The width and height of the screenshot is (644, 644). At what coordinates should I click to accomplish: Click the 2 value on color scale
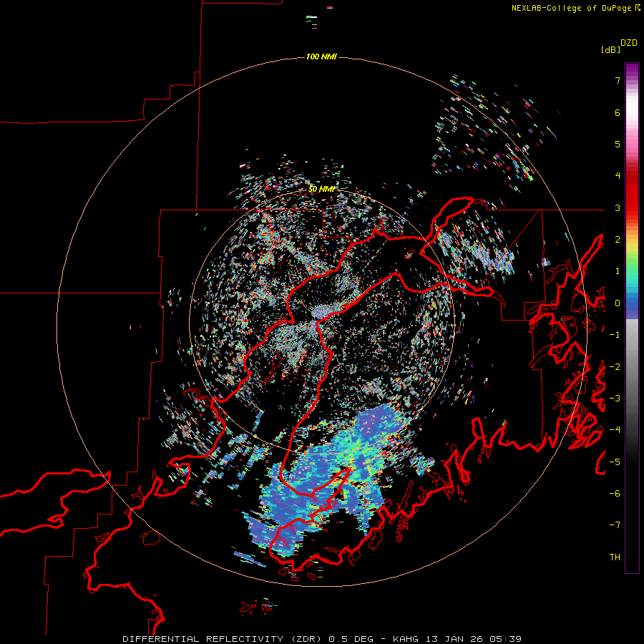tap(618, 240)
